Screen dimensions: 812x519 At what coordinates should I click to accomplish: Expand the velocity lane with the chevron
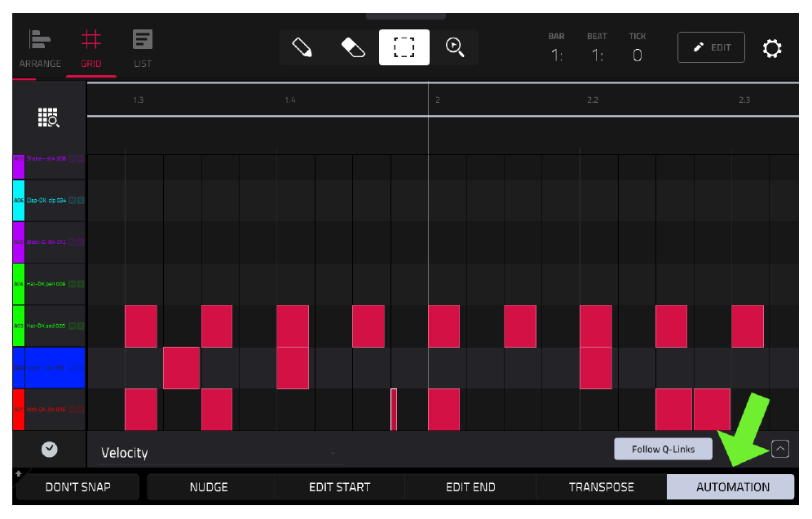pyautogui.click(x=780, y=449)
